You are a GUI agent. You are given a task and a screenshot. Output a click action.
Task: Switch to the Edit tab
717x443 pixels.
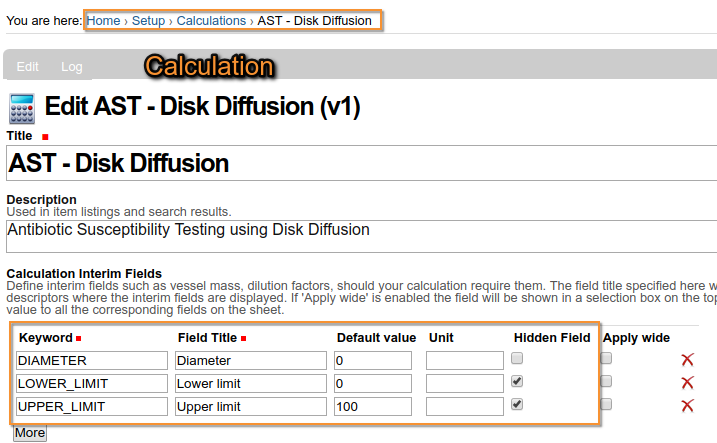[x=28, y=67]
